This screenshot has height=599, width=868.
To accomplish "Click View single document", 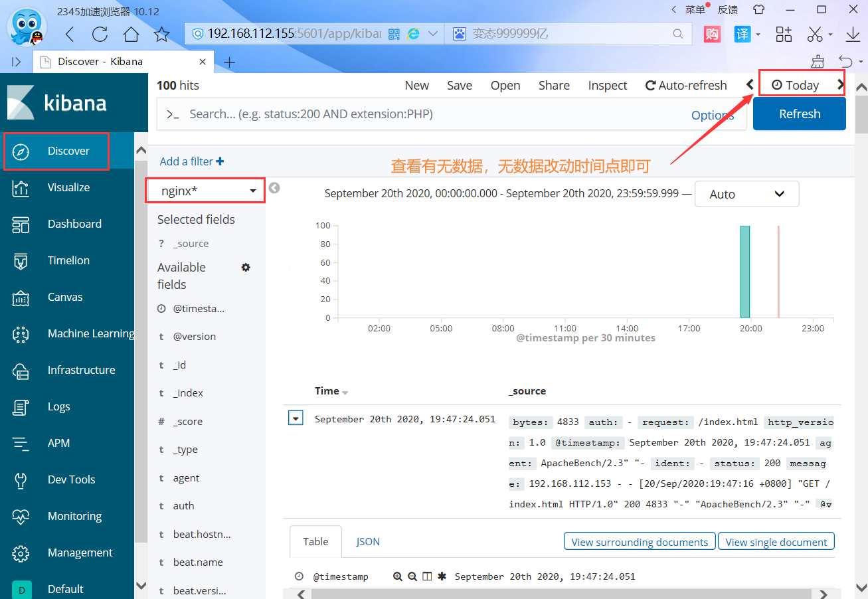I will [x=776, y=542].
